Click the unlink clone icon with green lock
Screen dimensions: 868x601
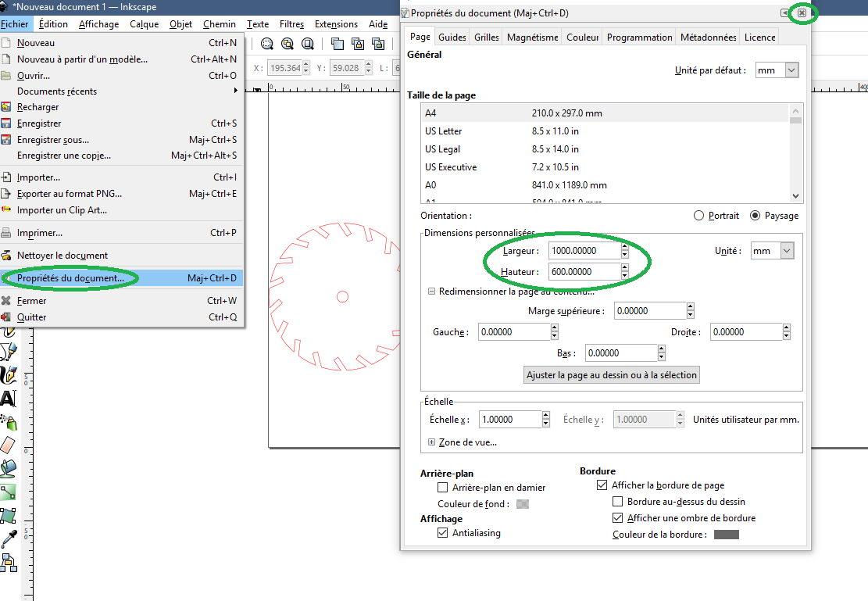tap(378, 44)
